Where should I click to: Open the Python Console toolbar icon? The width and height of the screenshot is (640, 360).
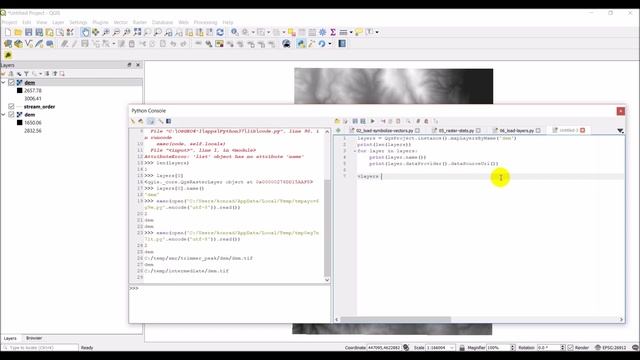301,44
